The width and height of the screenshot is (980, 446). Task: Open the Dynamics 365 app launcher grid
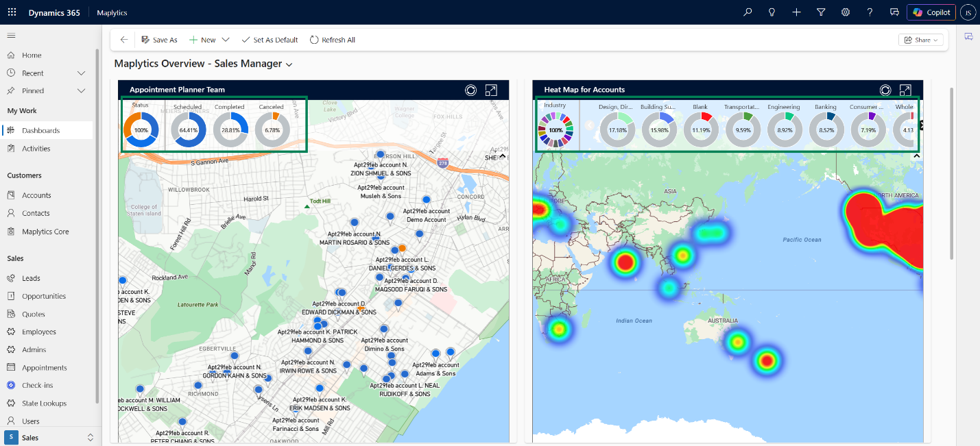coord(12,12)
